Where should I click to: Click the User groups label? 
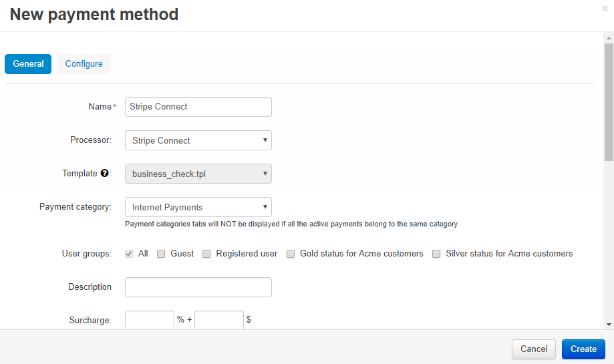click(87, 254)
